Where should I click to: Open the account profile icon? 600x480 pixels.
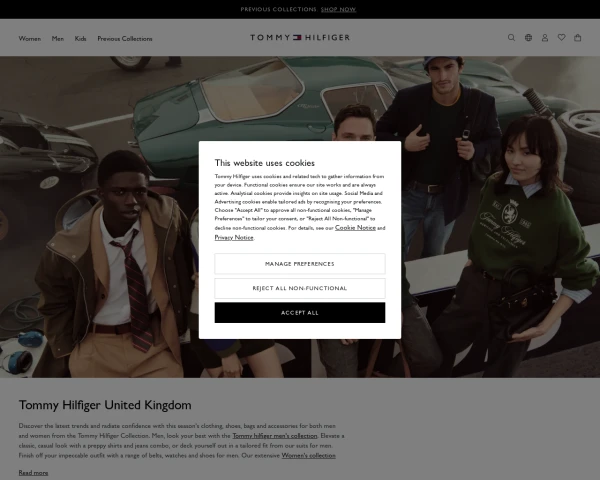pyautogui.click(x=545, y=38)
